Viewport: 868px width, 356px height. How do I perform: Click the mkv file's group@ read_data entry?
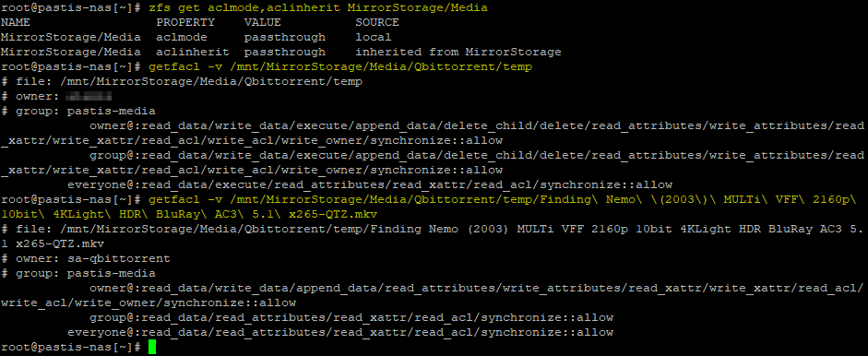point(351,318)
